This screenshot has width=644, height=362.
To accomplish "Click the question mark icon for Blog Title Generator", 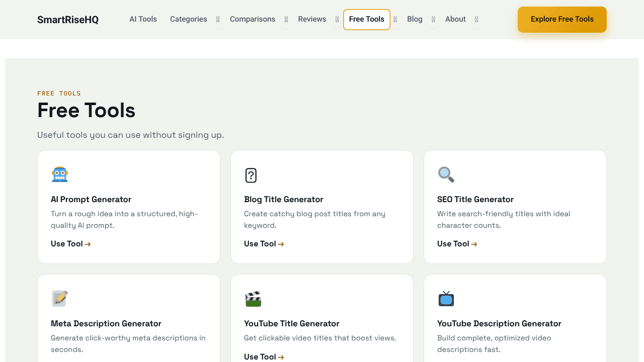I will pyautogui.click(x=251, y=175).
